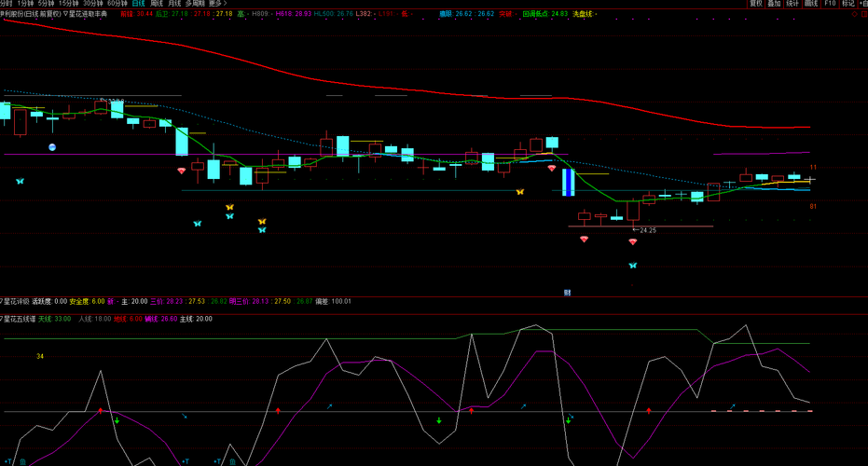Click the 叠加 overlay button
The width and height of the screenshot is (868, 466).
coord(775,4)
